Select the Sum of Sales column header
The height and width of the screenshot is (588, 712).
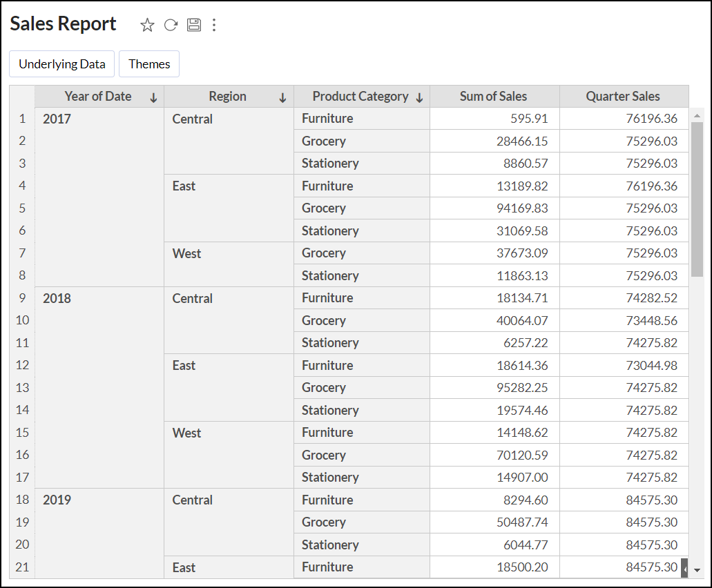point(494,97)
